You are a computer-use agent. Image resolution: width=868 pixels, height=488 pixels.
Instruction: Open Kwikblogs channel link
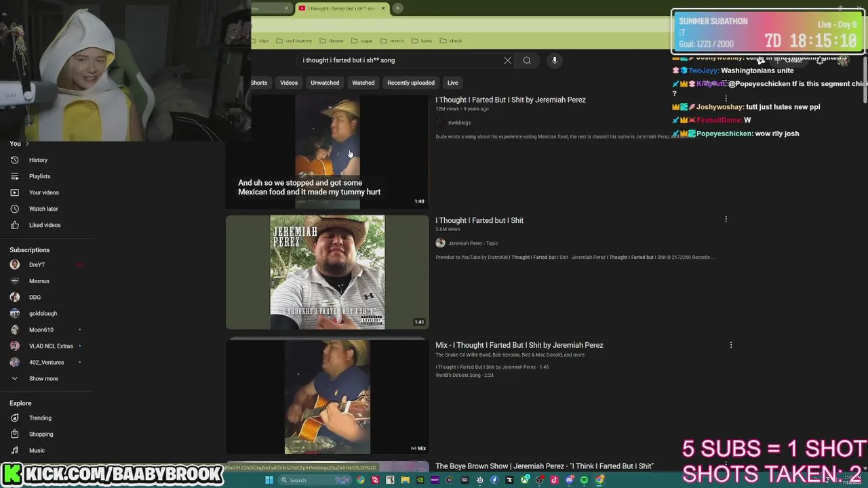click(459, 123)
